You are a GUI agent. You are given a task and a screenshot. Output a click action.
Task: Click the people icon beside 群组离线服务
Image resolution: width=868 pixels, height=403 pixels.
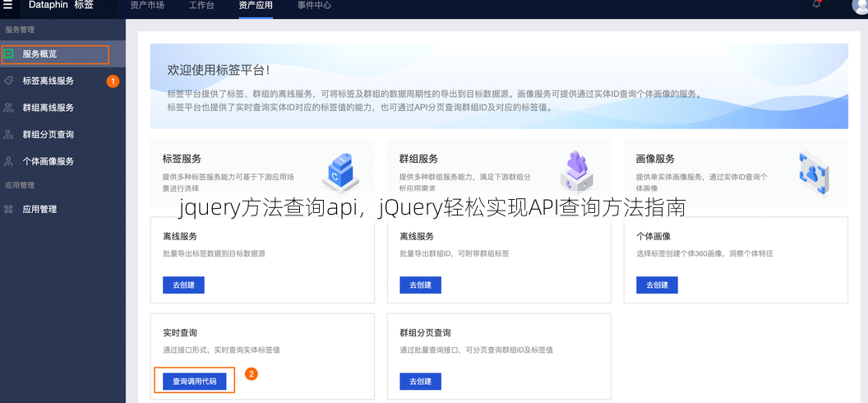[8, 108]
